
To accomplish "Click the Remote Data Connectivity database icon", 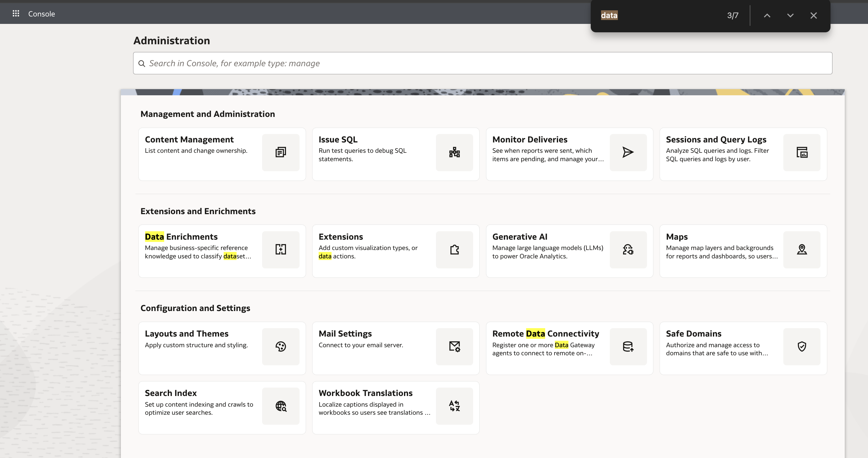I will [628, 346].
